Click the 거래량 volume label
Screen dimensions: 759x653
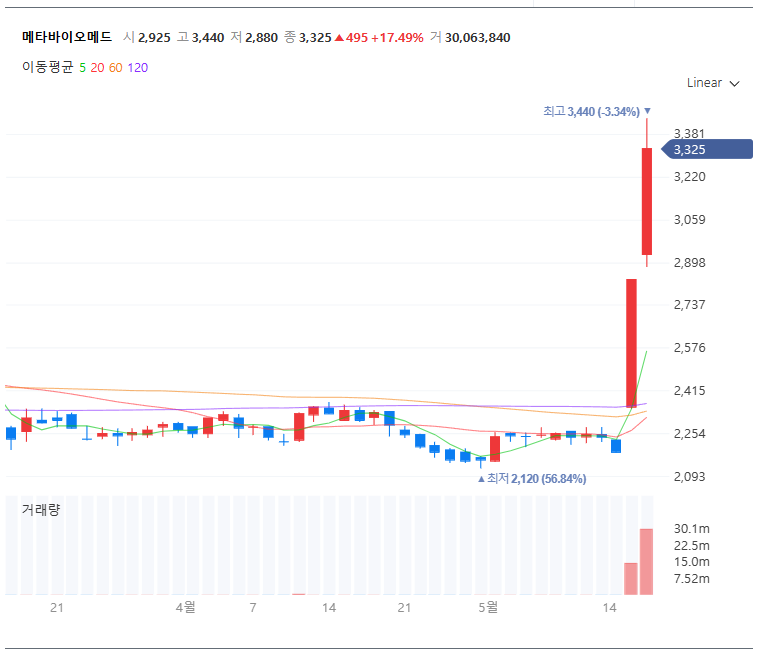41,509
